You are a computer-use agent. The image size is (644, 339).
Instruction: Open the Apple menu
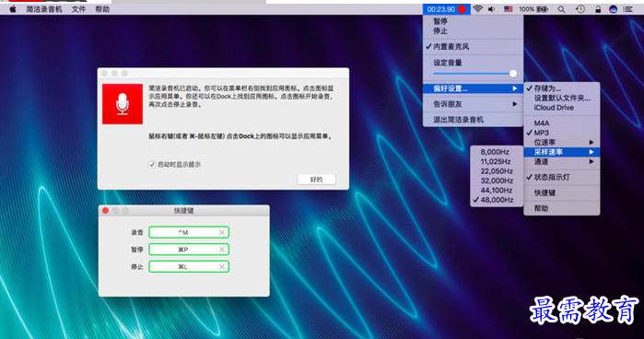(13, 9)
